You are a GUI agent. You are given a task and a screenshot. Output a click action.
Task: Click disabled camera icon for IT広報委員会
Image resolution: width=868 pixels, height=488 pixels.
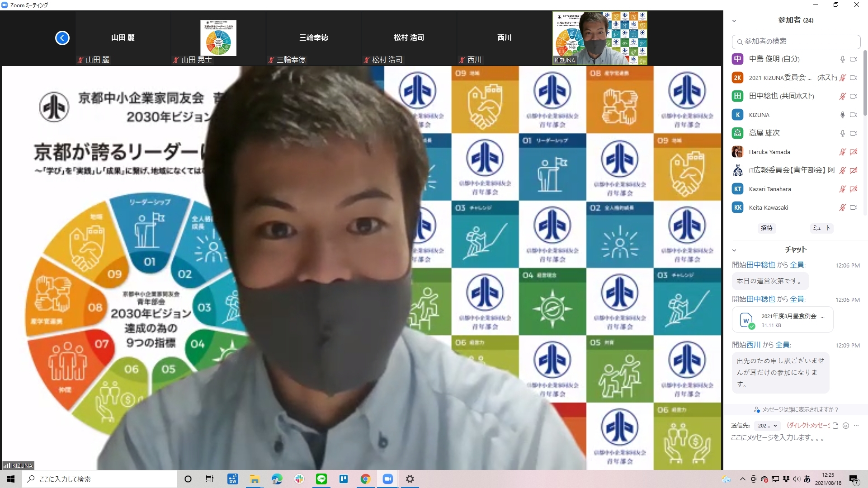coord(854,170)
